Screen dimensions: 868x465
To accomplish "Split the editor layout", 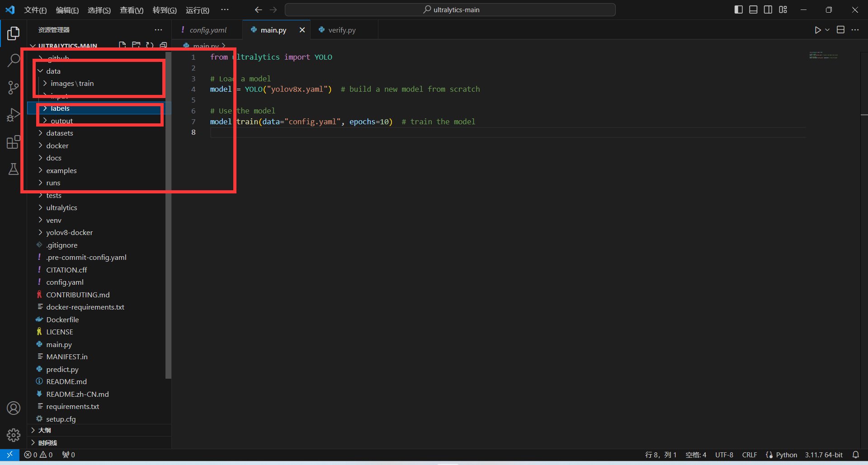I will (x=841, y=30).
